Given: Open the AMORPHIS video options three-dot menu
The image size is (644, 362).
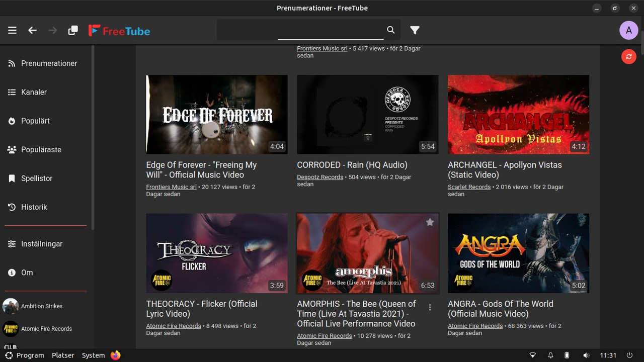Looking at the screenshot, I should 430,307.
